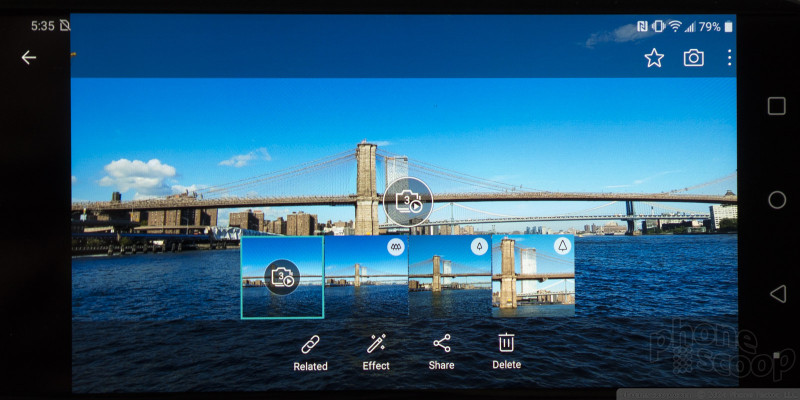Go back using the arrow icon
Viewport: 800px width, 400px height.
tap(29, 58)
